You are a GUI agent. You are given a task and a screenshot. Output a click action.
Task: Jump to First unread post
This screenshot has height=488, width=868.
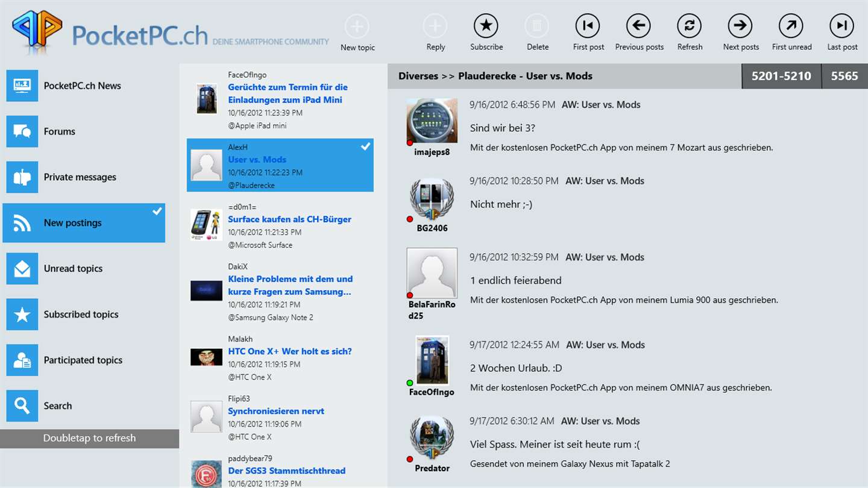pyautogui.click(x=791, y=27)
